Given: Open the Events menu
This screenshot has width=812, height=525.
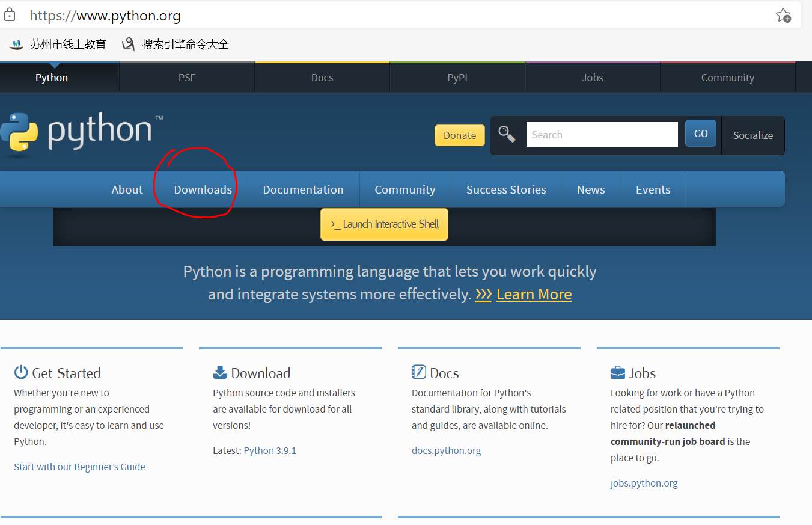Looking at the screenshot, I should click(x=653, y=189).
